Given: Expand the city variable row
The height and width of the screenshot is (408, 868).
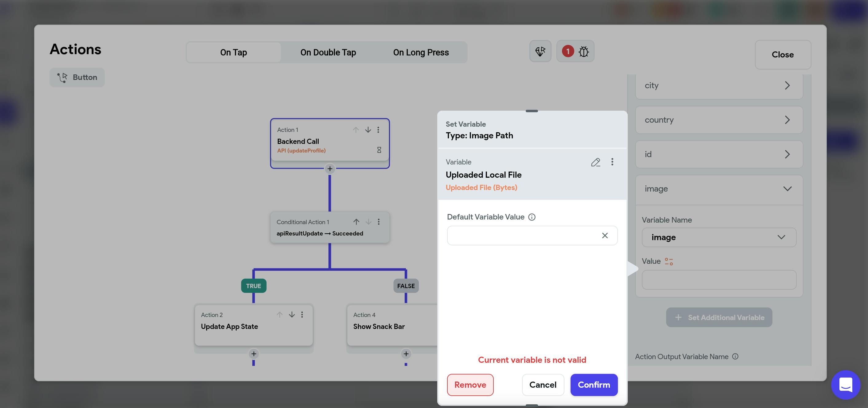Looking at the screenshot, I should pos(719,86).
